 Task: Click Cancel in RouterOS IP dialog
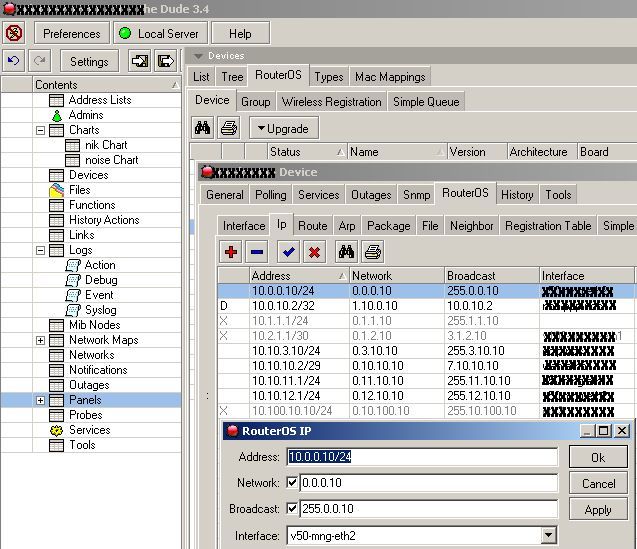click(598, 483)
